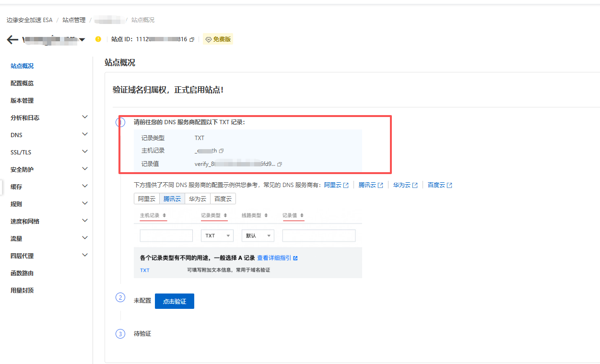The width and height of the screenshot is (600, 364).
Task: Click the back arrow beside the site name
Action: pyautogui.click(x=12, y=39)
